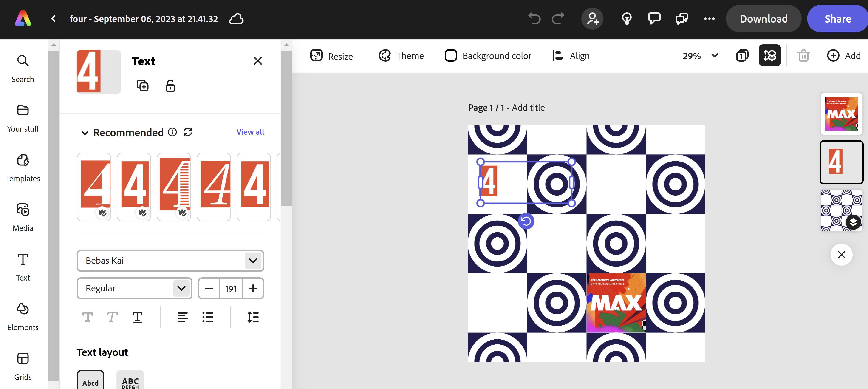Image resolution: width=868 pixels, height=389 pixels.
Task: Open the double chat bubble icon
Action: coord(682,19)
